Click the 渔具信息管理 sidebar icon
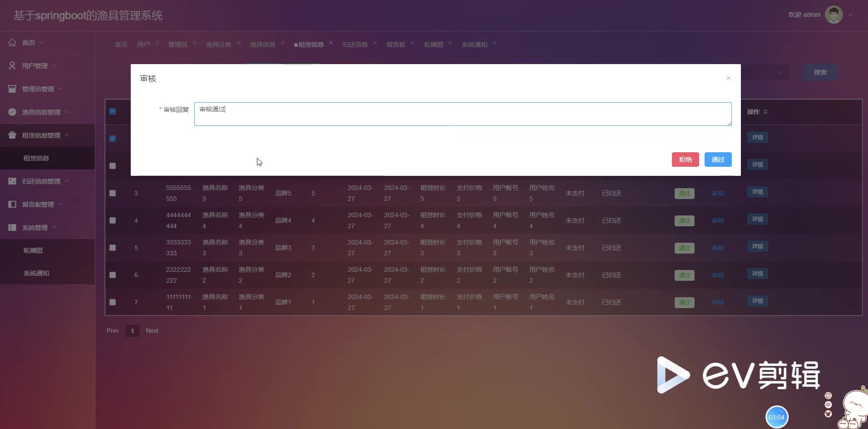Viewport: 868px width, 429px height. (x=12, y=112)
